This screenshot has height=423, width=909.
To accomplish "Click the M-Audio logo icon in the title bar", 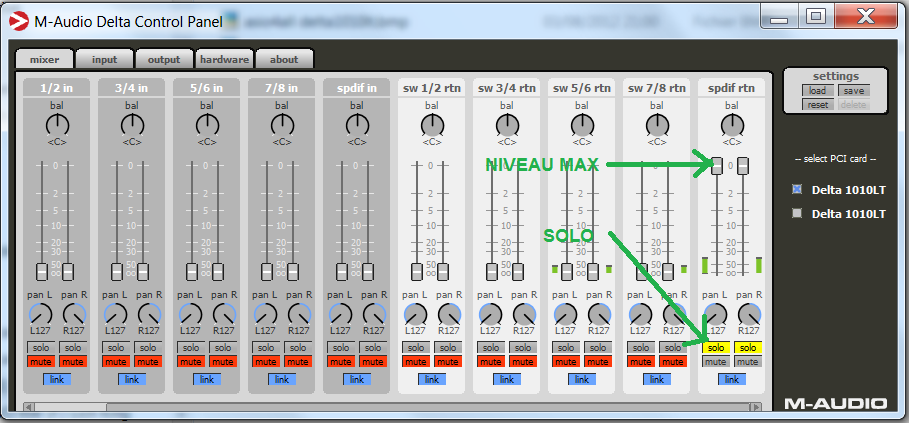I will coord(18,22).
